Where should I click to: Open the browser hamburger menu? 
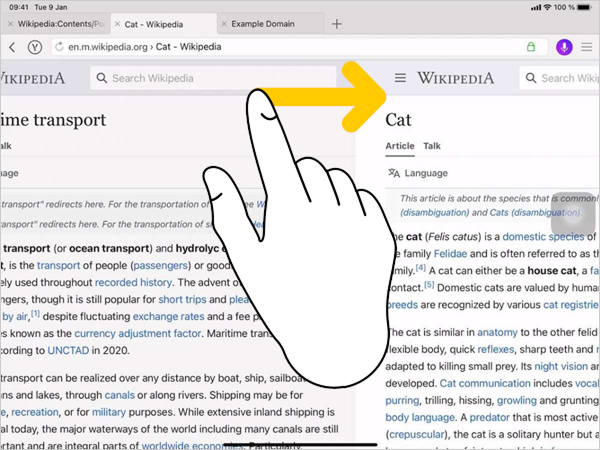point(587,47)
